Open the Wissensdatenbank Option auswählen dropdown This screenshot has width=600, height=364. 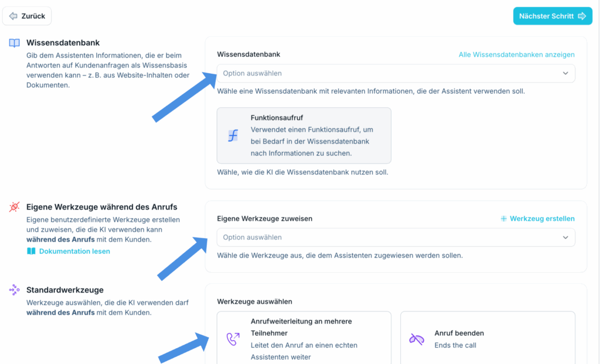(396, 73)
